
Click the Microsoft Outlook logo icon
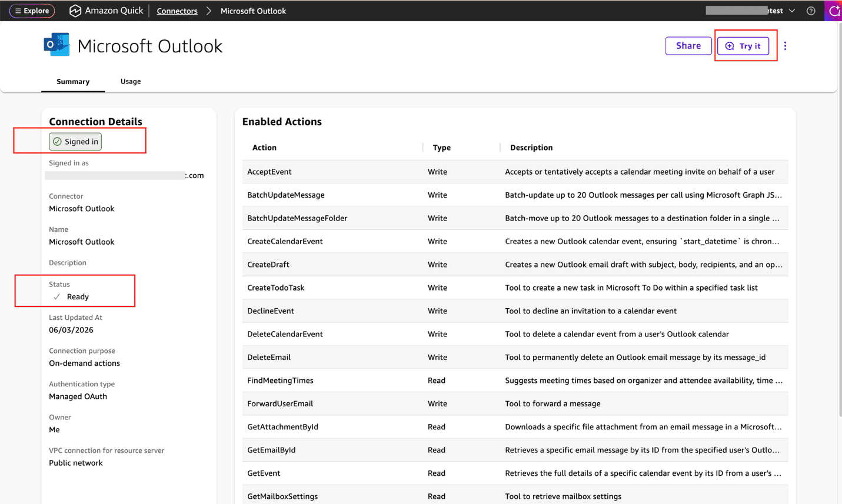coord(56,45)
